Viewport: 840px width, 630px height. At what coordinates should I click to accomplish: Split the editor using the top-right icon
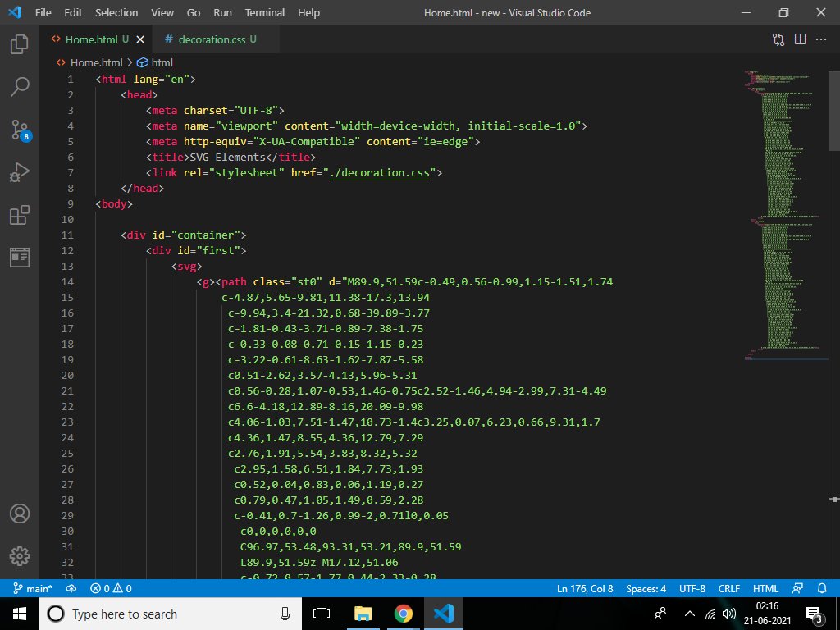(799, 39)
